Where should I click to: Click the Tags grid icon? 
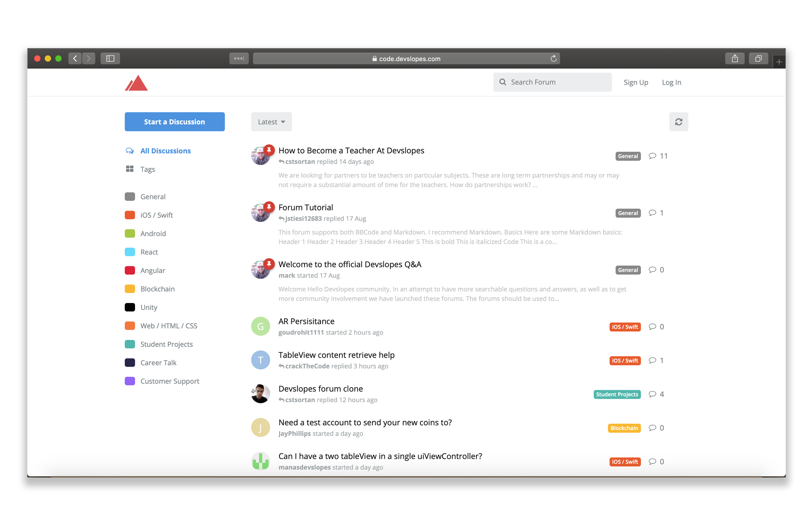pyautogui.click(x=130, y=169)
